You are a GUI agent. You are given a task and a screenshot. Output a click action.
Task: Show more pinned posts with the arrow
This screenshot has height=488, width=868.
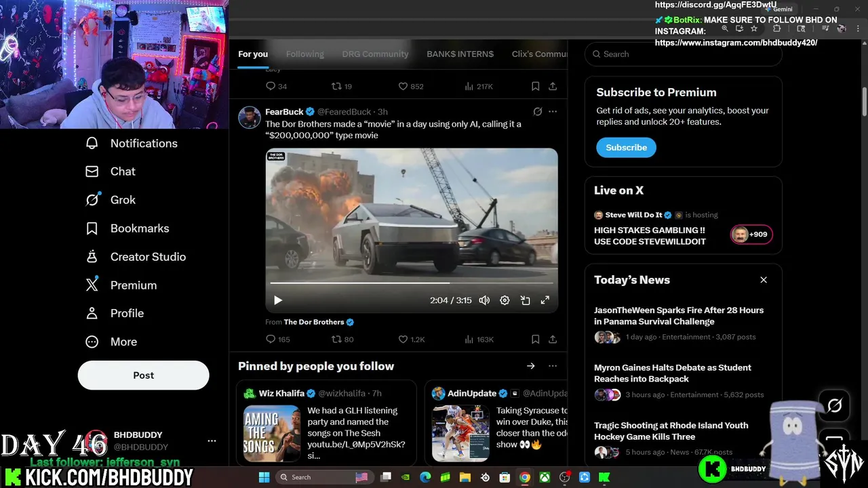click(530, 366)
